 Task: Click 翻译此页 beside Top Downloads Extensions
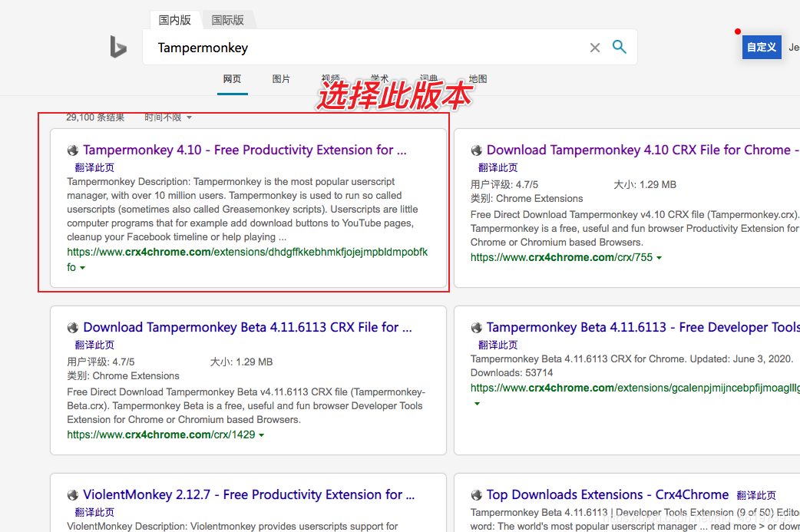coord(757,495)
